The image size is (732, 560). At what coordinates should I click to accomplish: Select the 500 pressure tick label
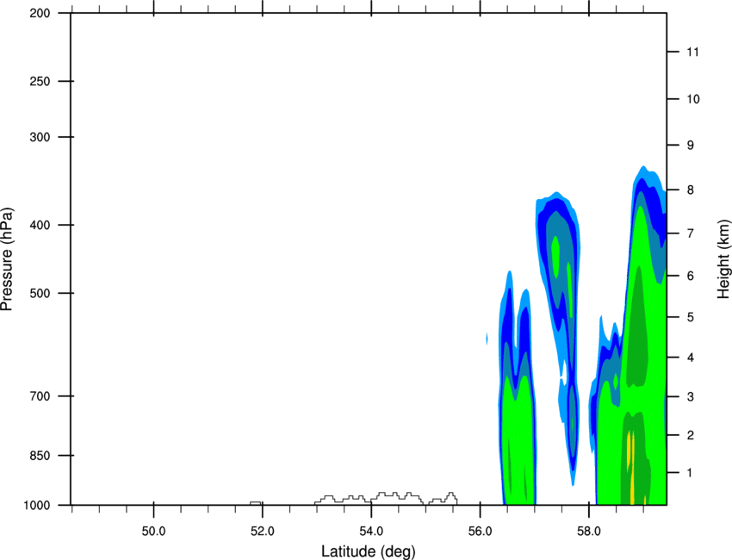click(x=40, y=293)
